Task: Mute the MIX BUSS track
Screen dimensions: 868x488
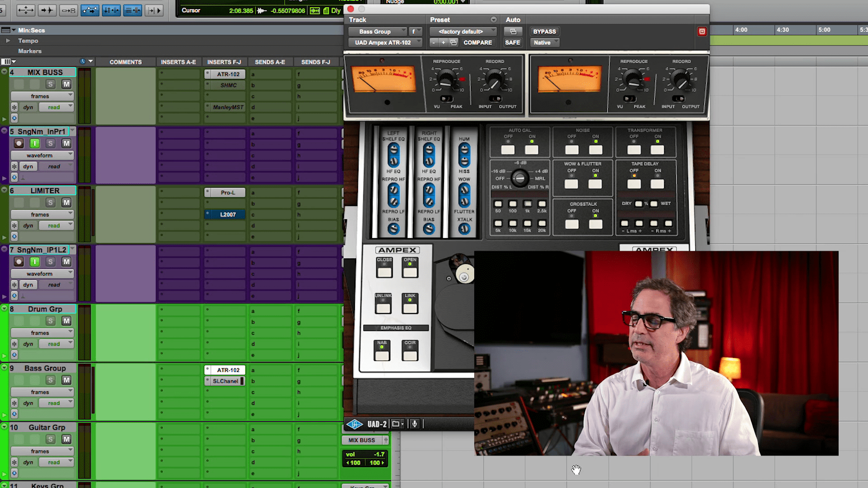Action: tap(66, 84)
